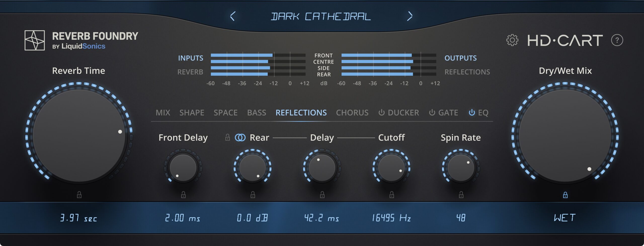Select Reverb meter input view
Screen dimensions: 644x246
click(190, 72)
